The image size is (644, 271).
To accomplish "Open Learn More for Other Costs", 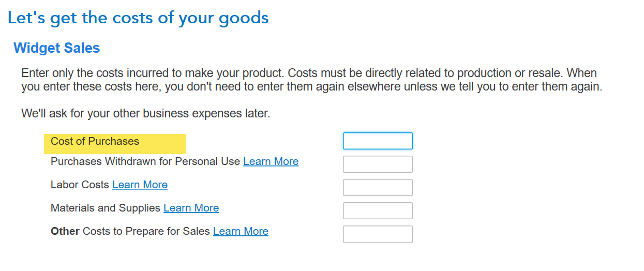I will click(x=241, y=231).
